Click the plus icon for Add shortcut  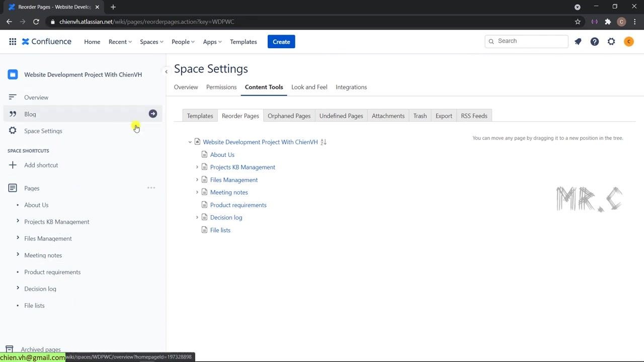pyautogui.click(x=13, y=165)
